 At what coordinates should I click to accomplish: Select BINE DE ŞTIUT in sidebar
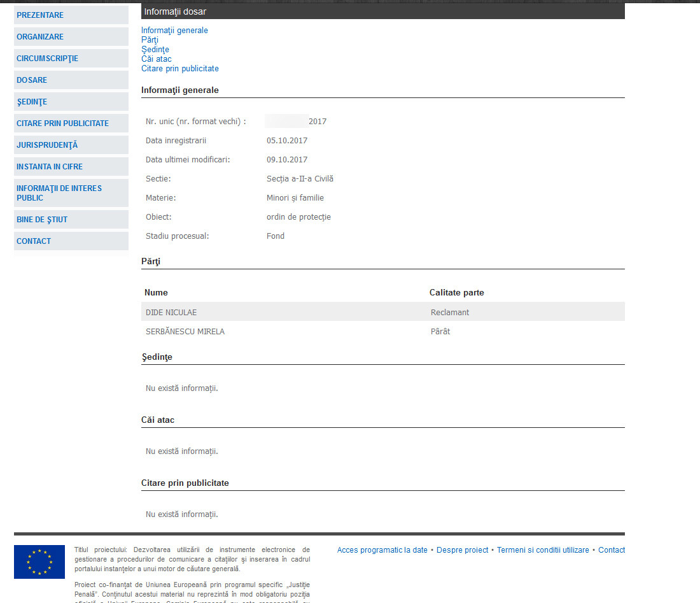42,220
